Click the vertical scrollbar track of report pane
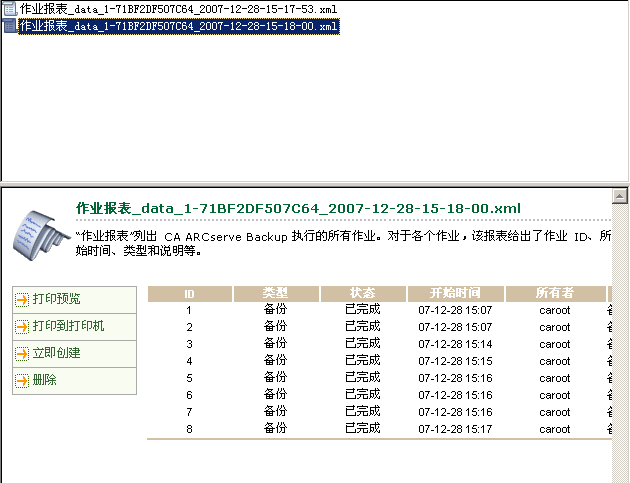Viewport: 630px width, 483px height. [620, 342]
